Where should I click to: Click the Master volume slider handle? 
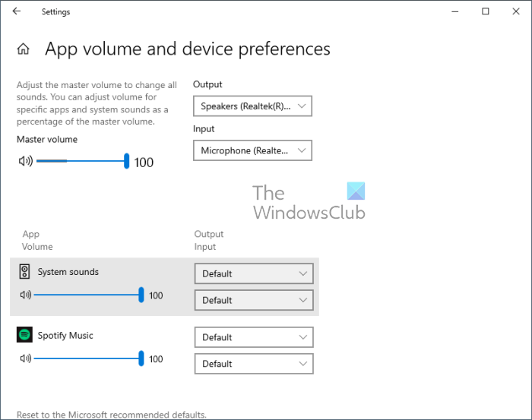(126, 161)
